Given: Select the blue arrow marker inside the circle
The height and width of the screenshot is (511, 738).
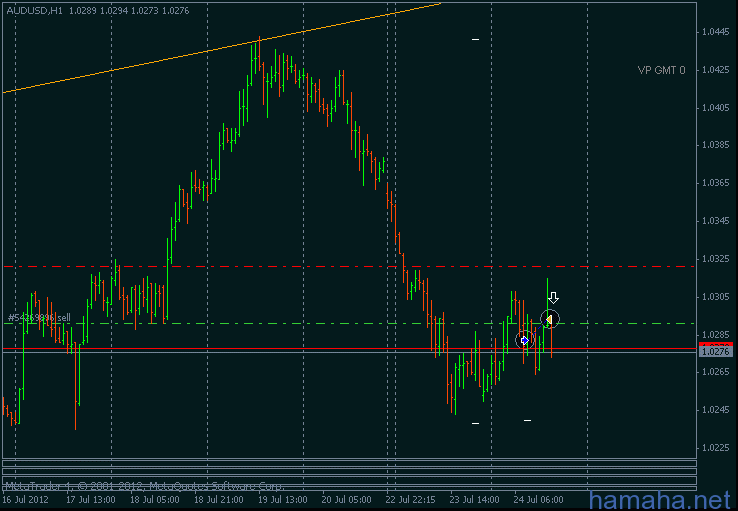Looking at the screenshot, I should (x=524, y=341).
